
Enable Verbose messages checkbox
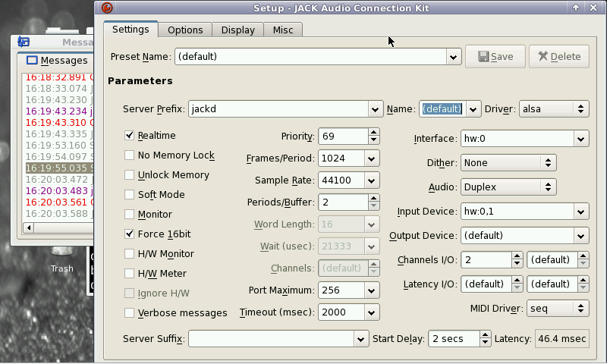click(130, 313)
